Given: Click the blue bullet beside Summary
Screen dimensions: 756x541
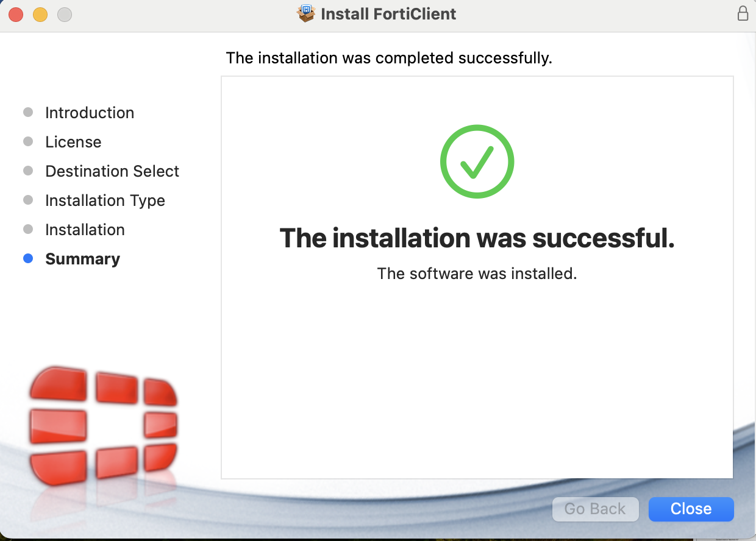Looking at the screenshot, I should click(28, 258).
